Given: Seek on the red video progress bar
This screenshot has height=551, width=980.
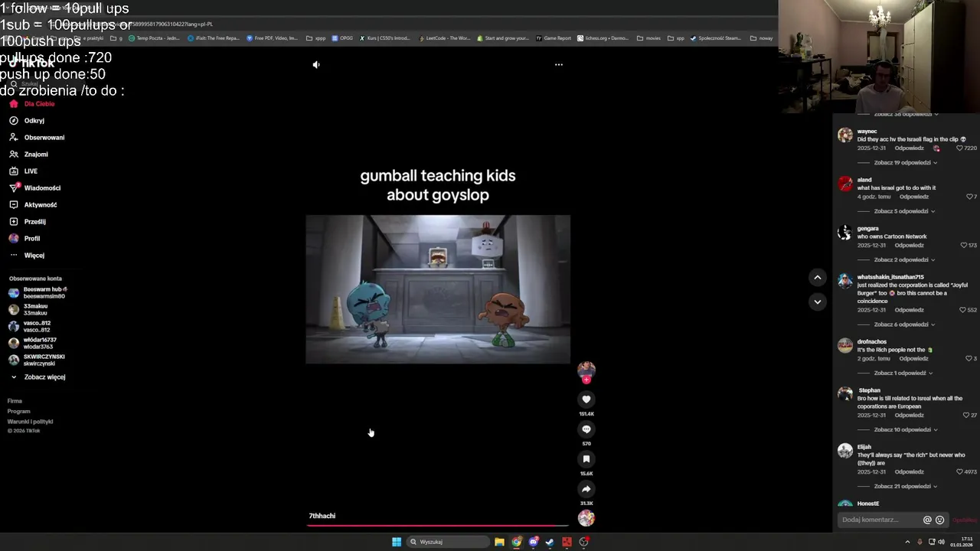Looking at the screenshot, I should [x=438, y=526].
